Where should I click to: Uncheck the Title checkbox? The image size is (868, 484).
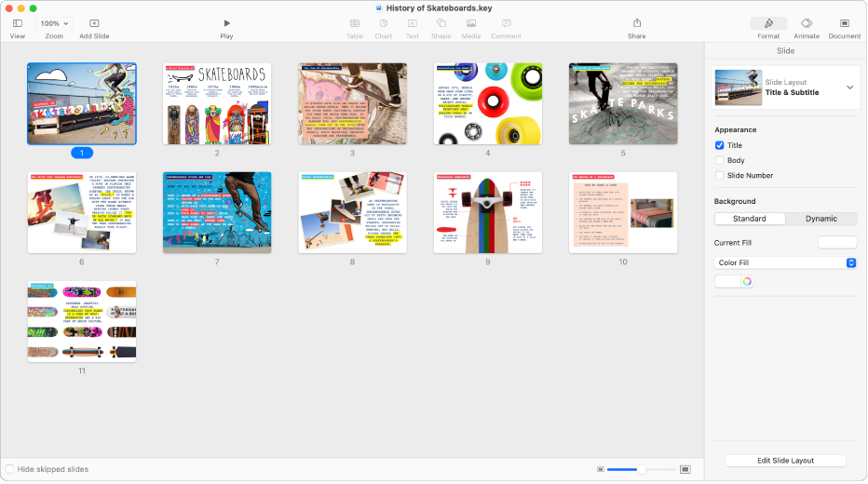pyautogui.click(x=719, y=145)
